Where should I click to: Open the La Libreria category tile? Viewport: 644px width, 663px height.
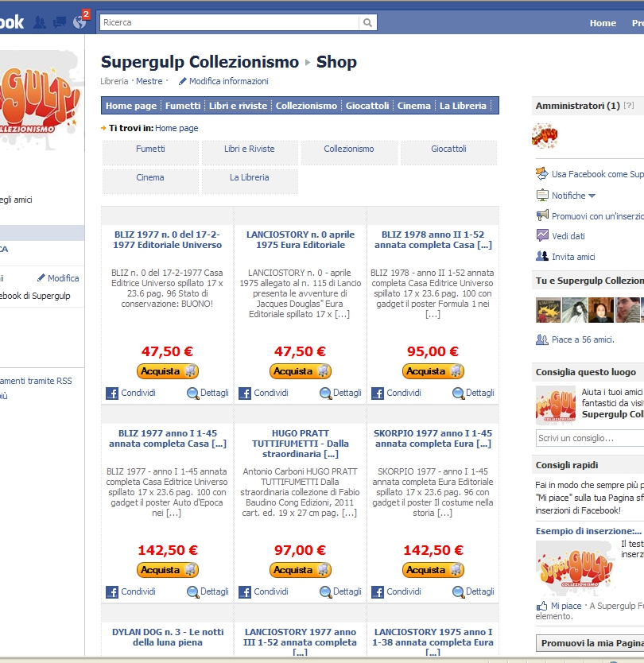[x=250, y=181]
